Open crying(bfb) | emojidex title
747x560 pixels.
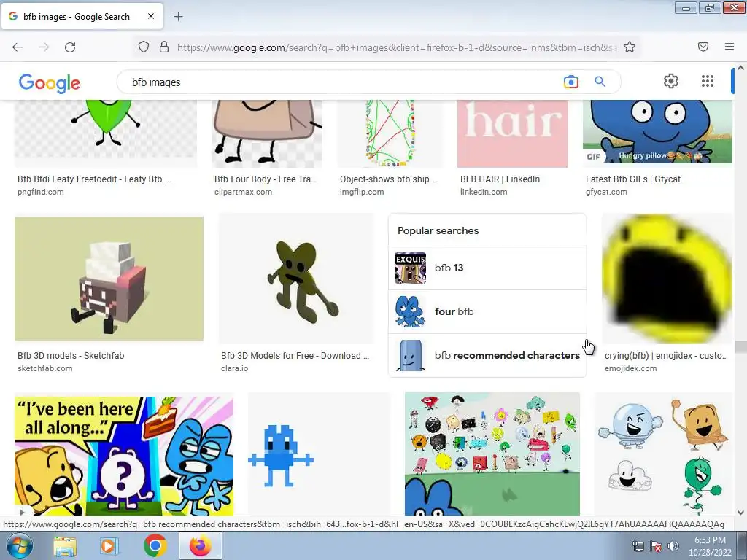[x=666, y=356]
